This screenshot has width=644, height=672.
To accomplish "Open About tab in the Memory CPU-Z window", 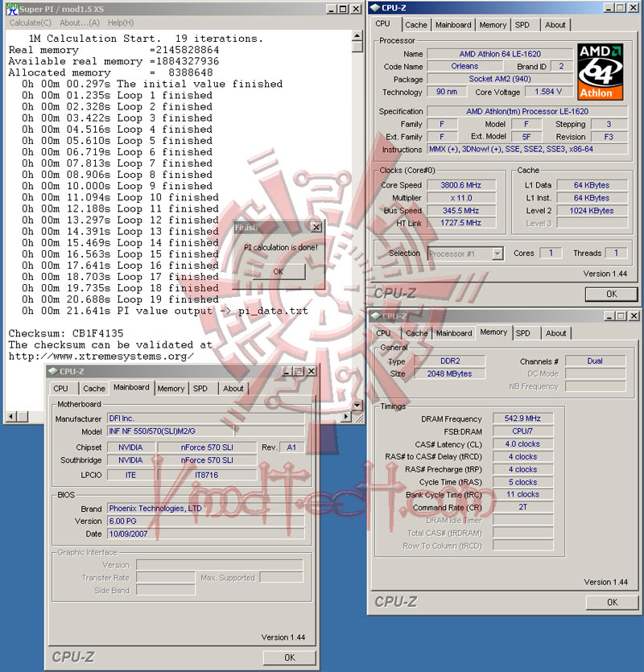I will pyautogui.click(x=556, y=333).
